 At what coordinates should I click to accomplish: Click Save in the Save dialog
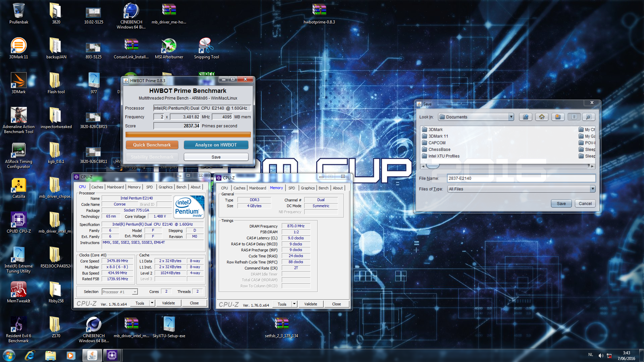[x=561, y=203]
